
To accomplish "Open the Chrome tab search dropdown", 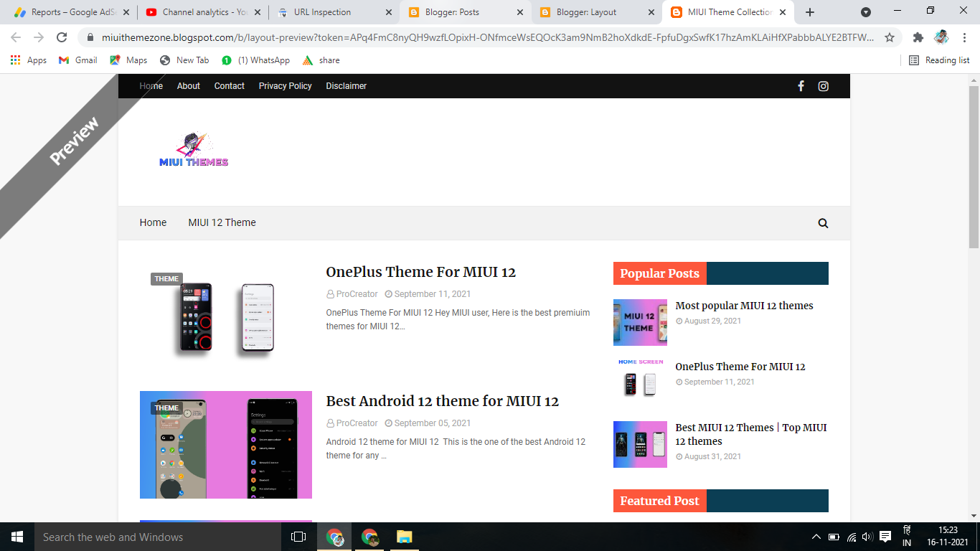I will pyautogui.click(x=866, y=12).
